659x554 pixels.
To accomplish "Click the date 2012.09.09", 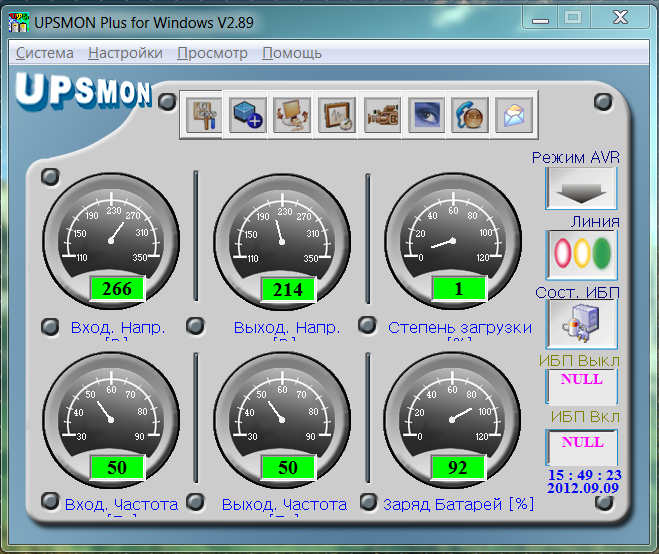I will 583,488.
